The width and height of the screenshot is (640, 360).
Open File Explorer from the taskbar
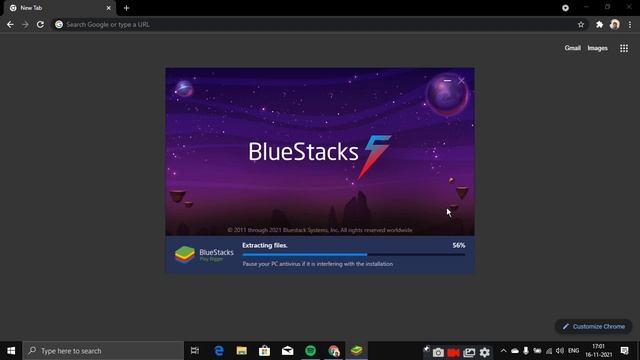click(242, 351)
